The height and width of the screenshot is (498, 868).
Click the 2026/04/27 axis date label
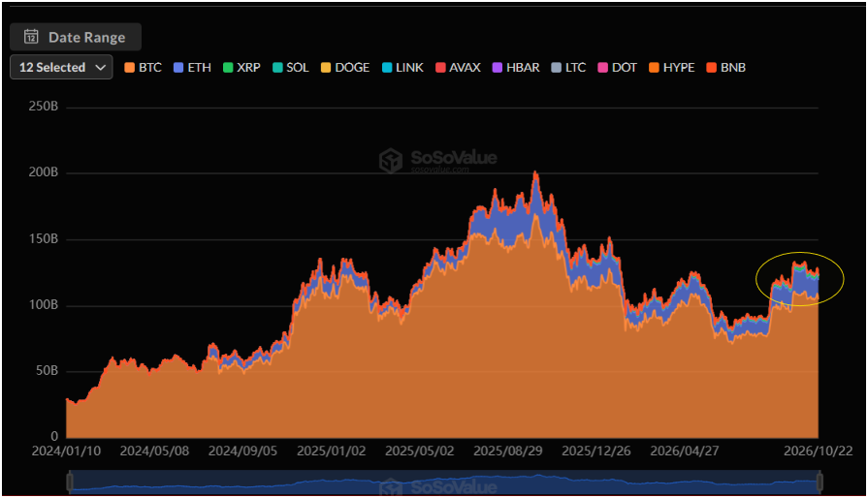(684, 451)
